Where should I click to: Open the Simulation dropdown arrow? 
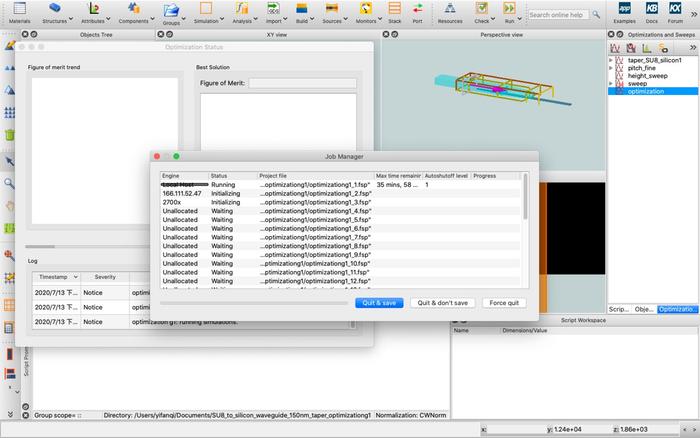[221, 19]
